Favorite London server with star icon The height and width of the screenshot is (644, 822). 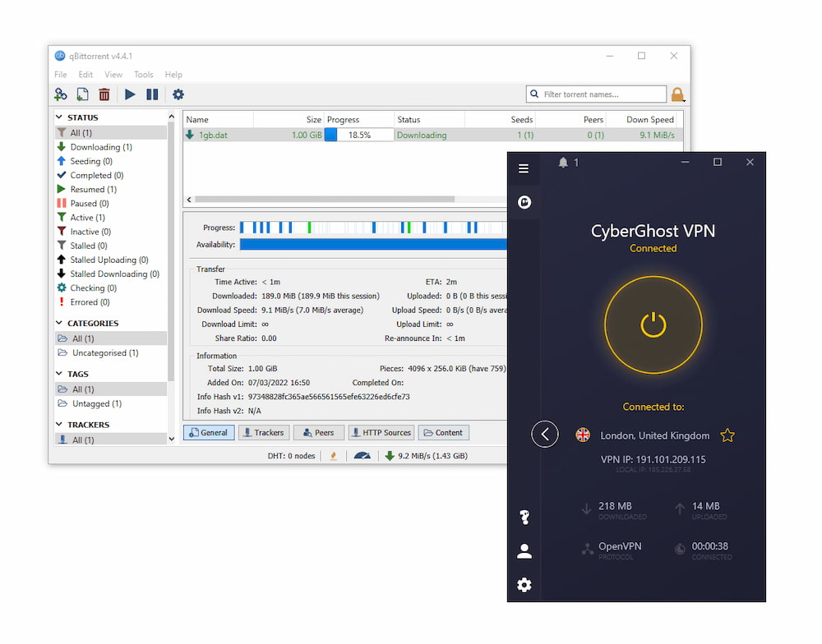[727, 435]
